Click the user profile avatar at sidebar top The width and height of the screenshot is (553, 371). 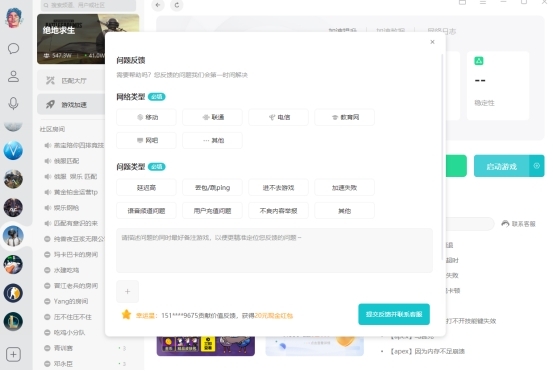[x=13, y=17]
